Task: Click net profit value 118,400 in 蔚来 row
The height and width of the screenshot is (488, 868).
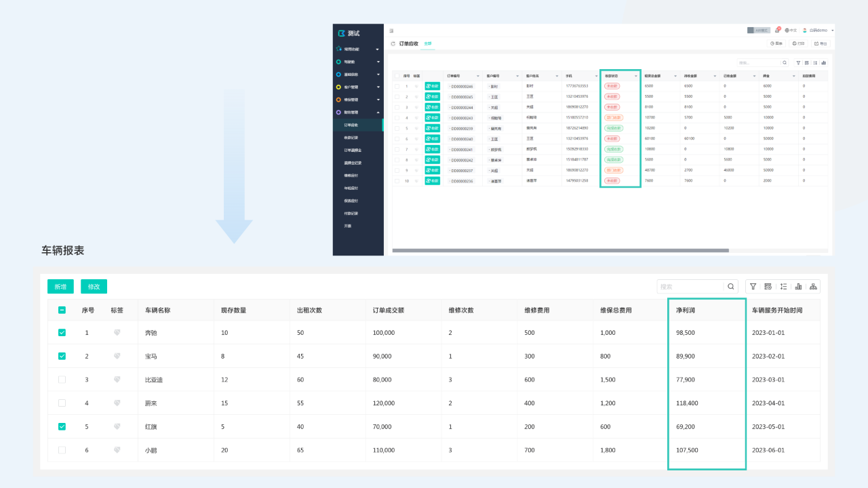Action: [687, 403]
